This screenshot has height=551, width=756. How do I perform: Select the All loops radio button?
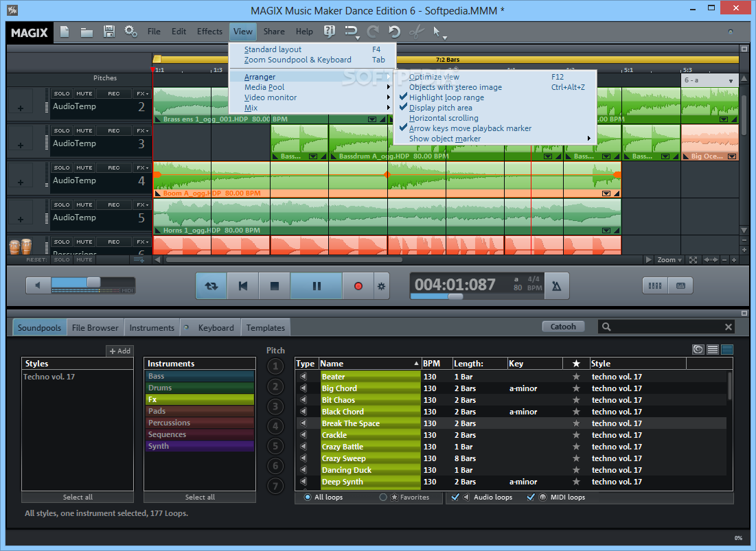pos(308,497)
